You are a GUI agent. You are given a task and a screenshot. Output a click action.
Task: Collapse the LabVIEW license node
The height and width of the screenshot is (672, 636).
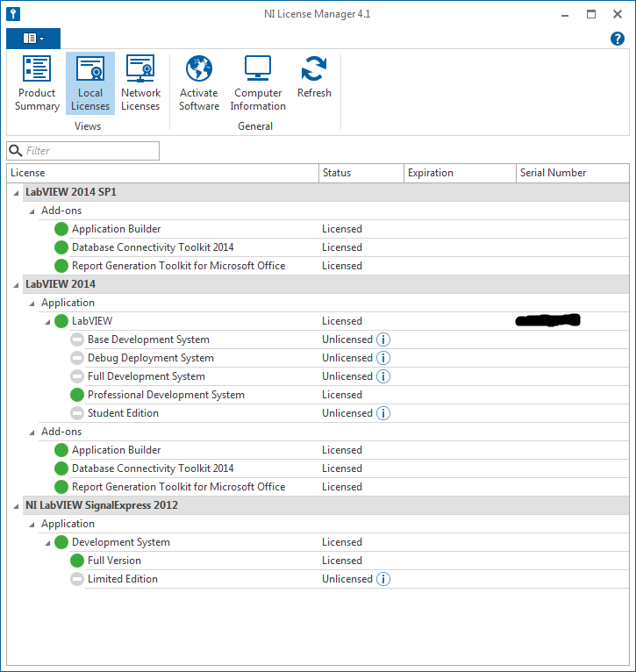pos(47,322)
